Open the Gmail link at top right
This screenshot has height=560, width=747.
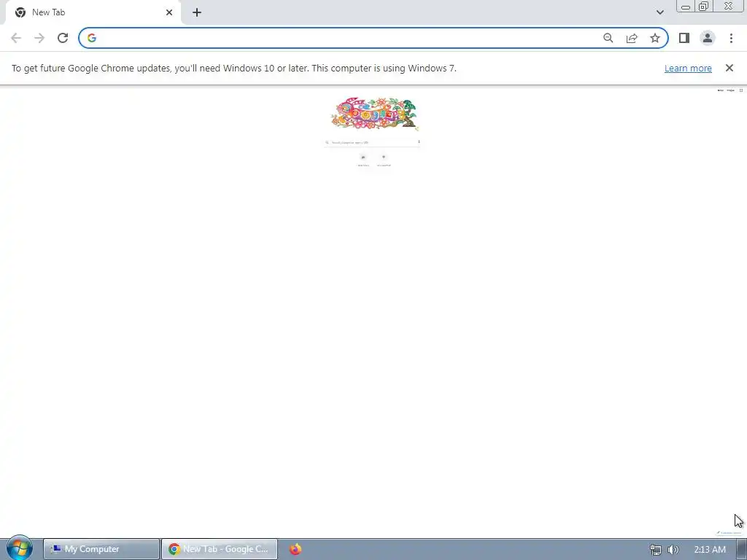coord(720,90)
